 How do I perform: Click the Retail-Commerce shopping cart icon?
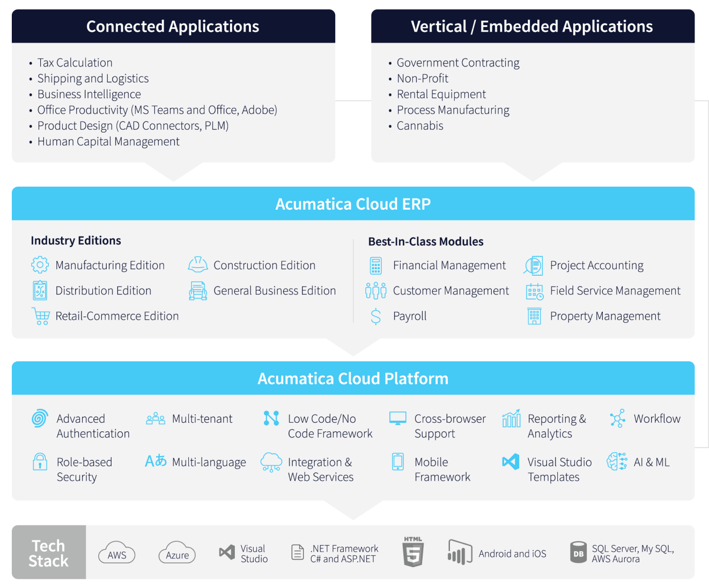(41, 316)
